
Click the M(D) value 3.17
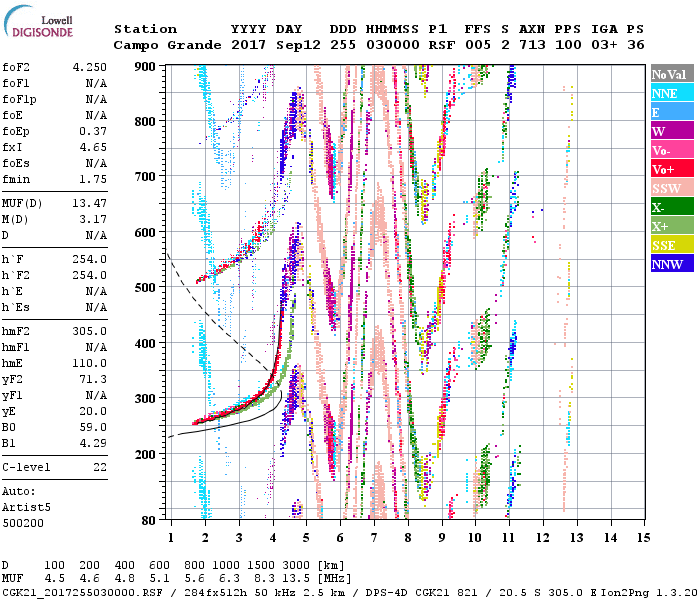[x=93, y=220]
